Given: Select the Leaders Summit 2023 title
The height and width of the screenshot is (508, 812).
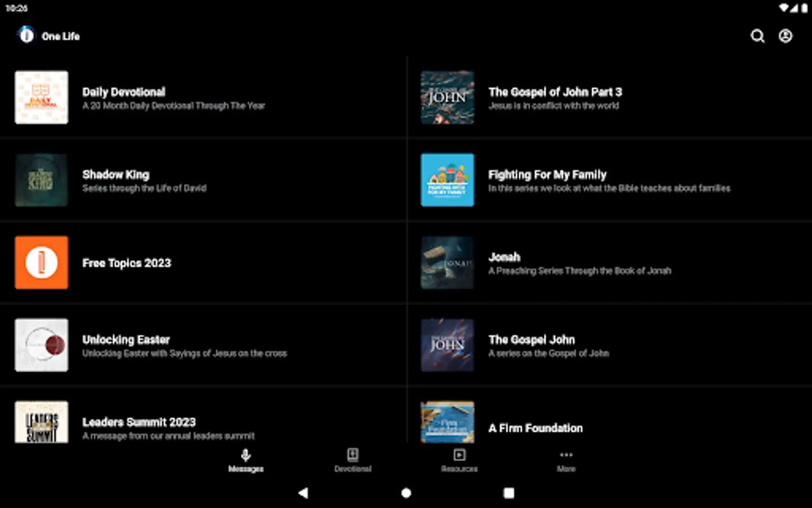Looking at the screenshot, I should tap(139, 422).
